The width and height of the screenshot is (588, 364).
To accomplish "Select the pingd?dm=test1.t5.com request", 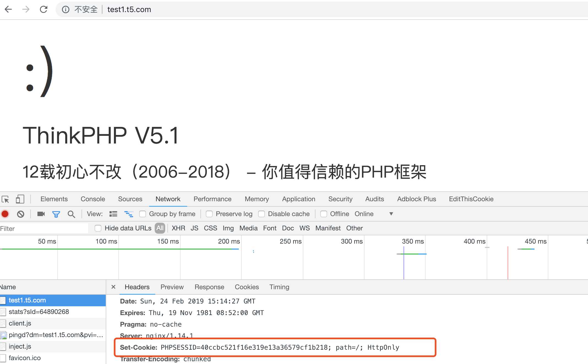I will 53,335.
